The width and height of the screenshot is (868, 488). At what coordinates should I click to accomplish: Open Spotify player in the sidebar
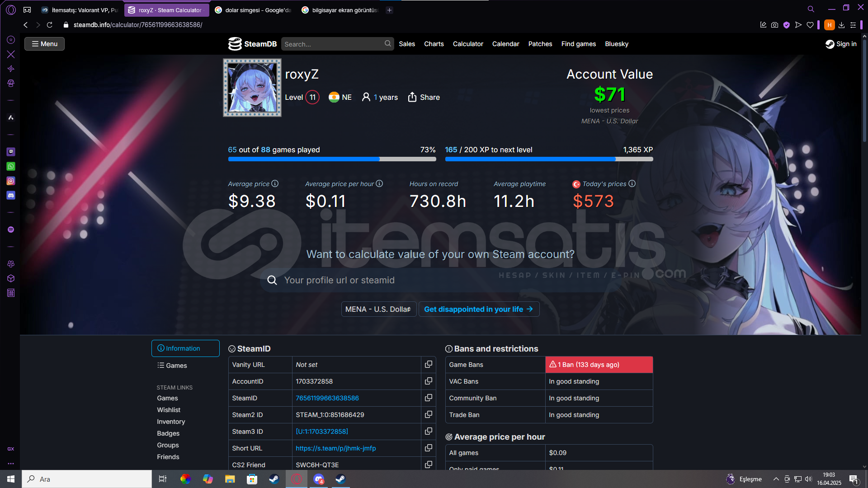pos(11,230)
